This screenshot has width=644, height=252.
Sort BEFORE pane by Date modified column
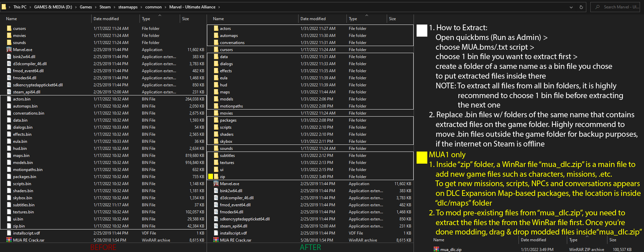pyautogui.click(x=106, y=19)
